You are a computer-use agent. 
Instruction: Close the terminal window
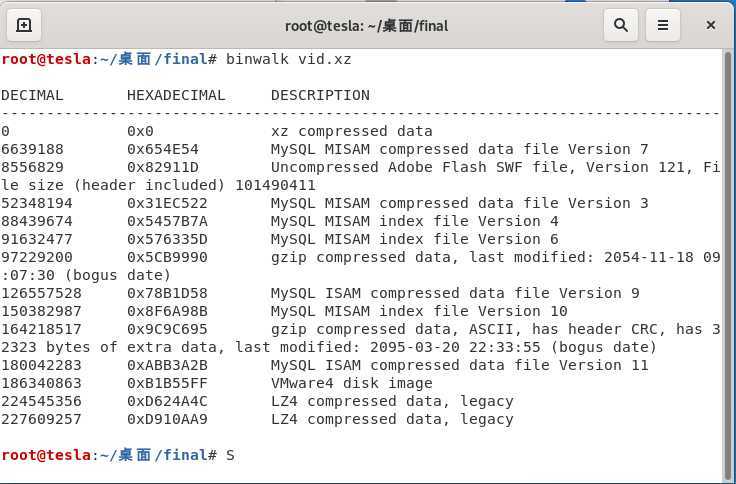coord(711,25)
